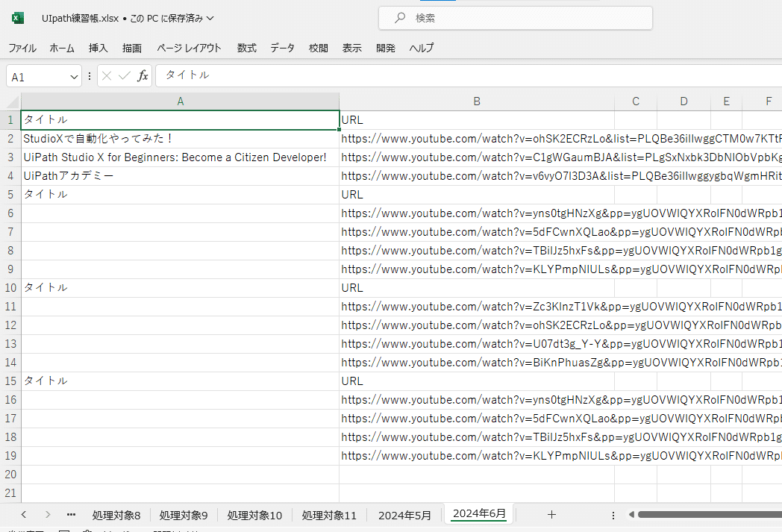The width and height of the screenshot is (782, 532).
Task: Open the Insert Function fx button
Action: pyautogui.click(x=143, y=76)
